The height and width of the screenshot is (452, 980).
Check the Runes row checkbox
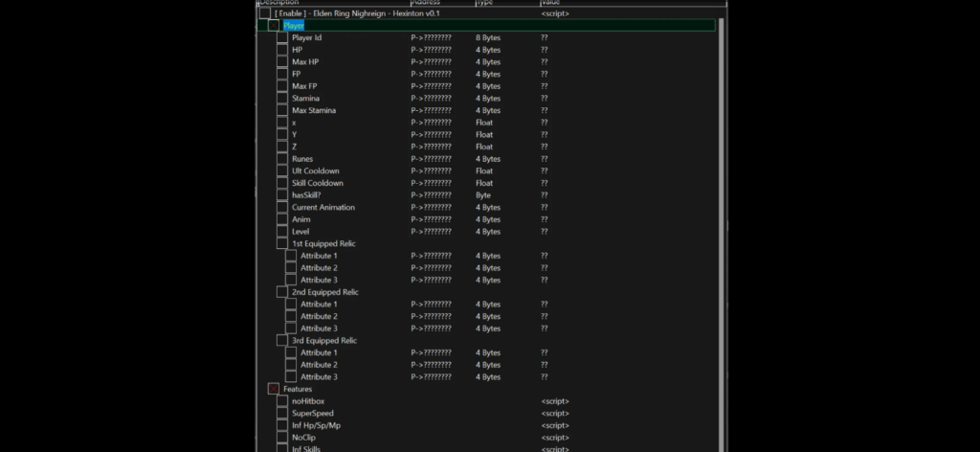click(282, 159)
